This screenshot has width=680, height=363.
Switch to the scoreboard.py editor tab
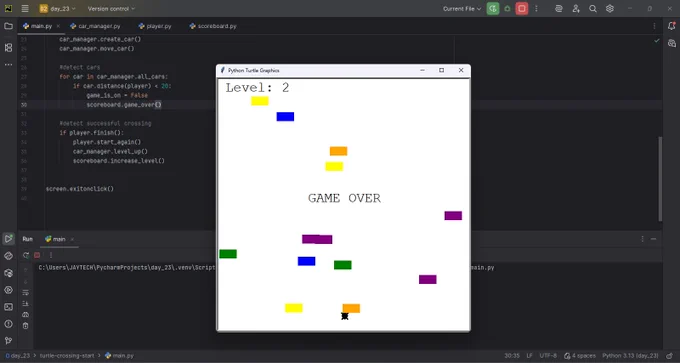coord(213,26)
